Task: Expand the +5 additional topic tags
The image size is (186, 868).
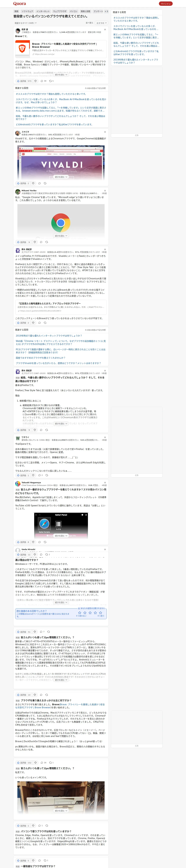Action: pyautogui.click(x=106, y=11)
